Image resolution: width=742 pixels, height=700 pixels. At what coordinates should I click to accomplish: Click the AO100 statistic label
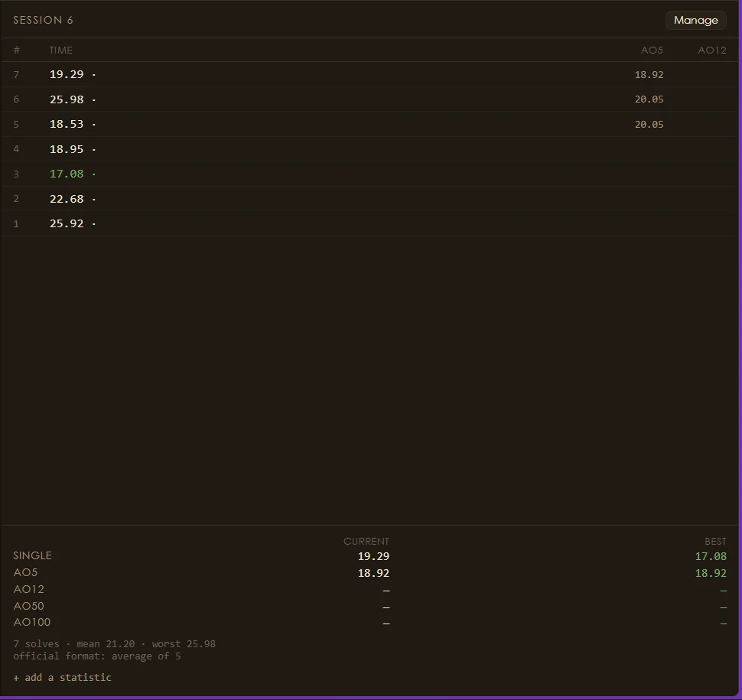click(31, 623)
